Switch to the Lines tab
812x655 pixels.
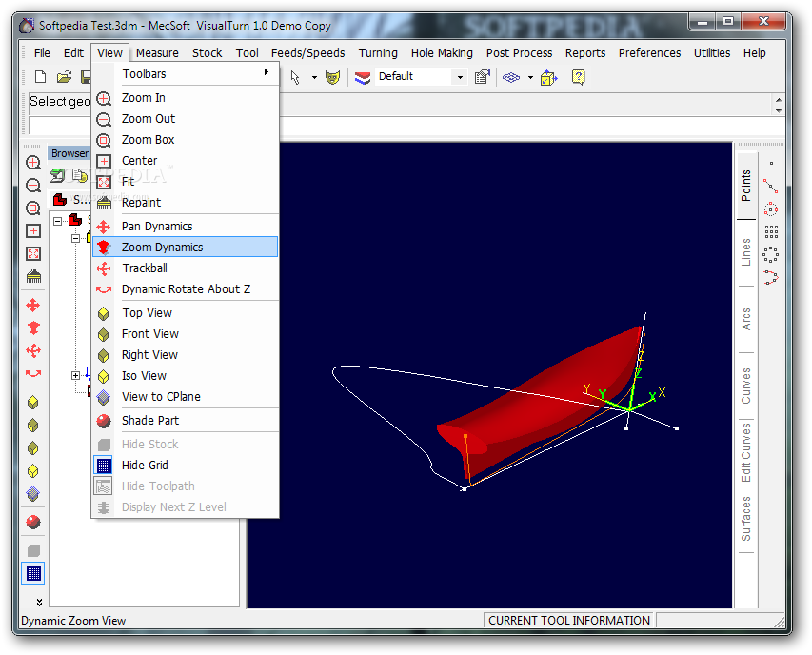tap(745, 252)
